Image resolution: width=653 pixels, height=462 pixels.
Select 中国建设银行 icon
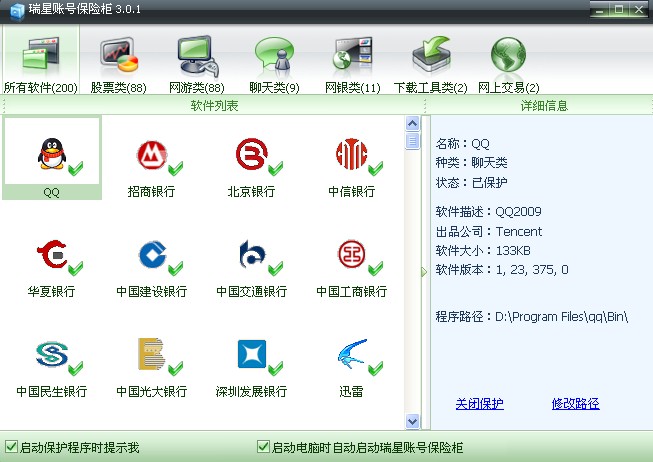(x=152, y=254)
